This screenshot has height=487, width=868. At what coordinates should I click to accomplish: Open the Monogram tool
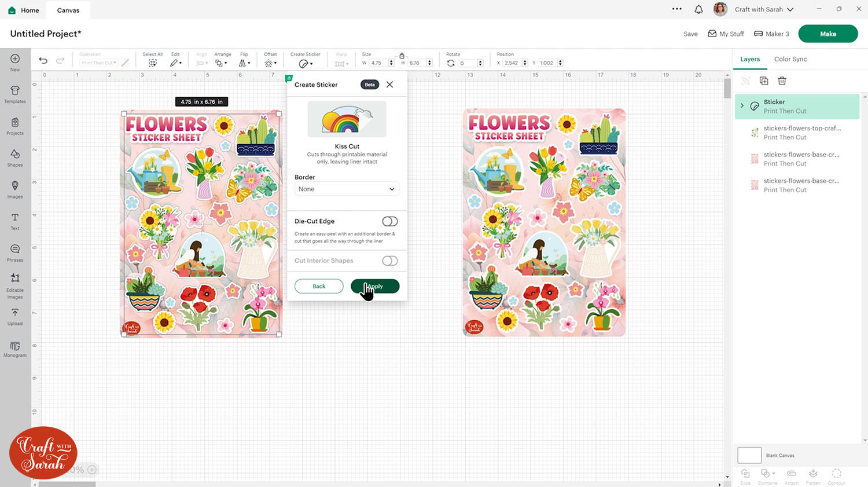pyautogui.click(x=15, y=349)
